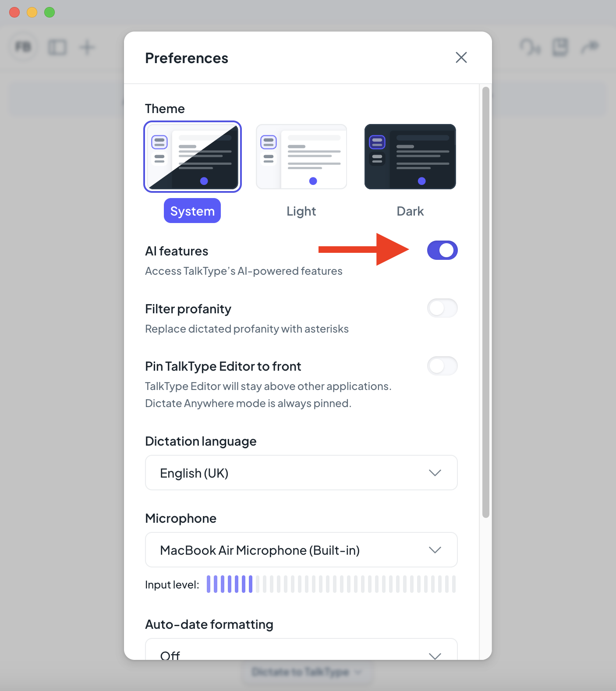Open the Dictation language dropdown
The width and height of the screenshot is (616, 691).
pos(301,473)
